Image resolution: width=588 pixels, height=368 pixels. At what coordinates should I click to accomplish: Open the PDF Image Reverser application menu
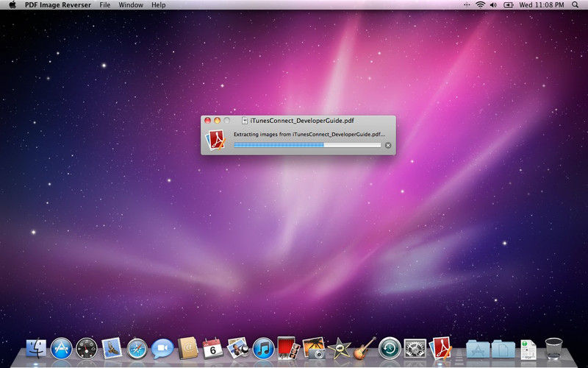coord(58,5)
